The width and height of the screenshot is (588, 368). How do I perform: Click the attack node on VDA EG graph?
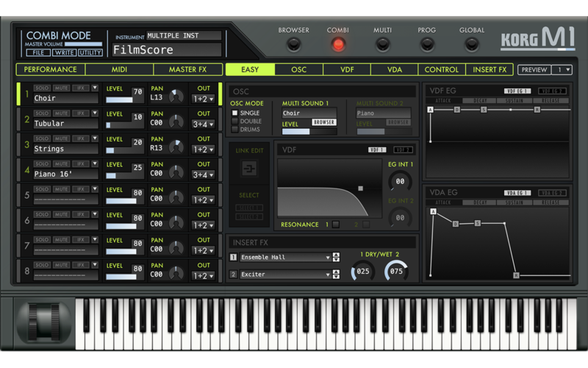433,212
